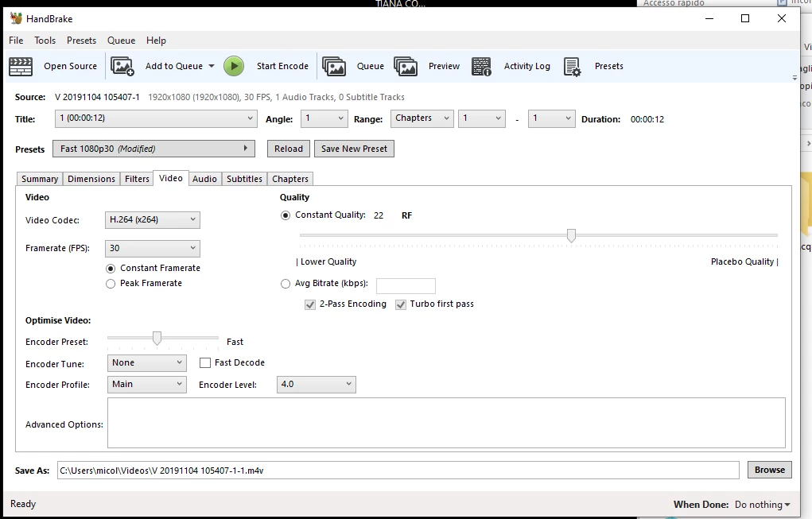This screenshot has width=812, height=519.
Task: Open the When Done dropdown
Action: tap(762, 505)
